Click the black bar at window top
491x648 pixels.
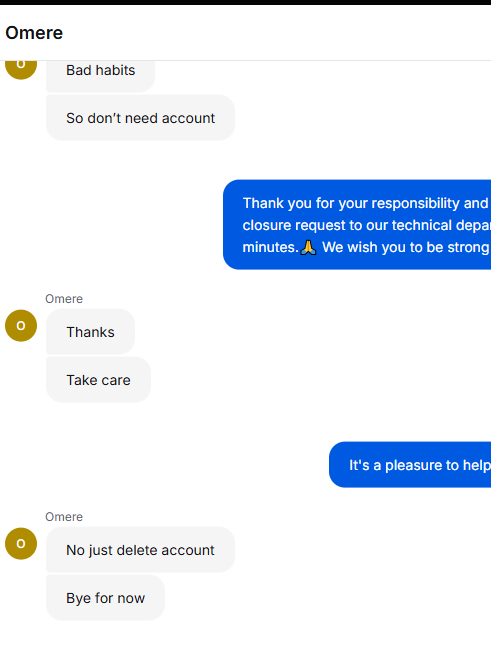(246, 2)
